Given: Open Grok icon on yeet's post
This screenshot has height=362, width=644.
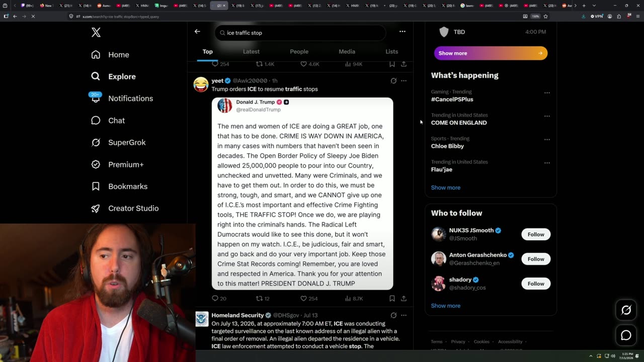Looking at the screenshot, I should point(393,80).
